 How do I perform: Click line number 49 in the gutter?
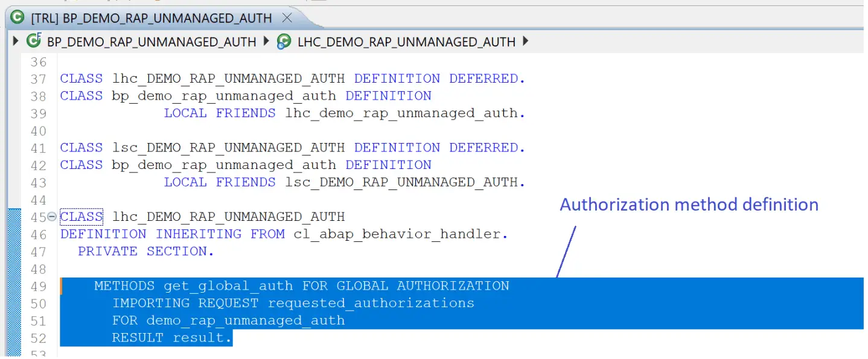39,286
